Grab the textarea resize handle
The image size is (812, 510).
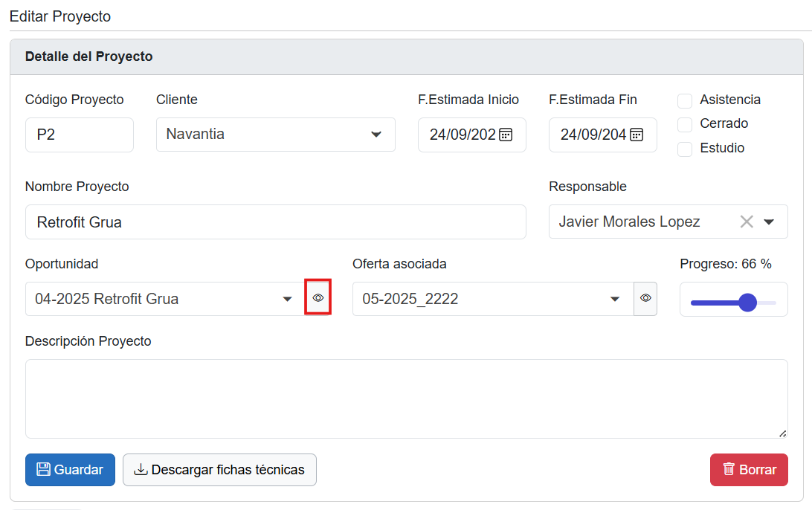(782, 433)
